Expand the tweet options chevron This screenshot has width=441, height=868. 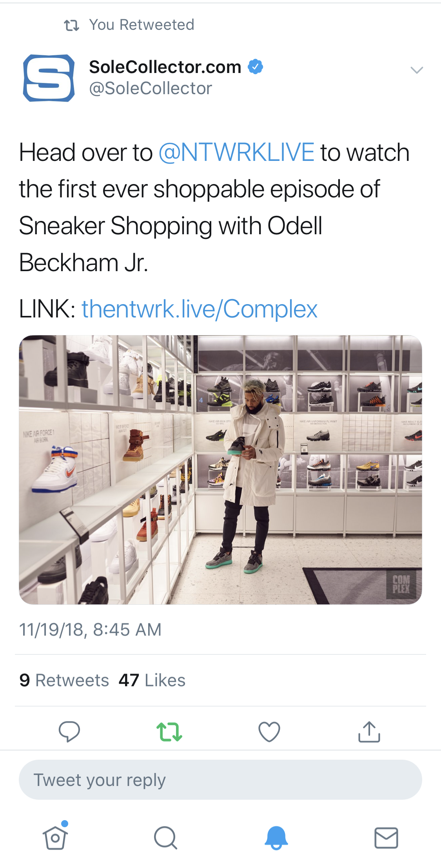(416, 70)
